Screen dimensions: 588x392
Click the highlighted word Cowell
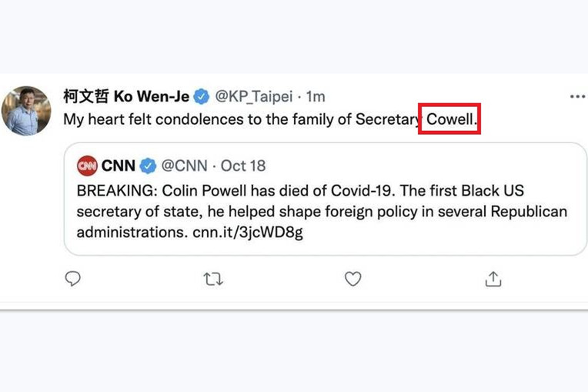(449, 120)
